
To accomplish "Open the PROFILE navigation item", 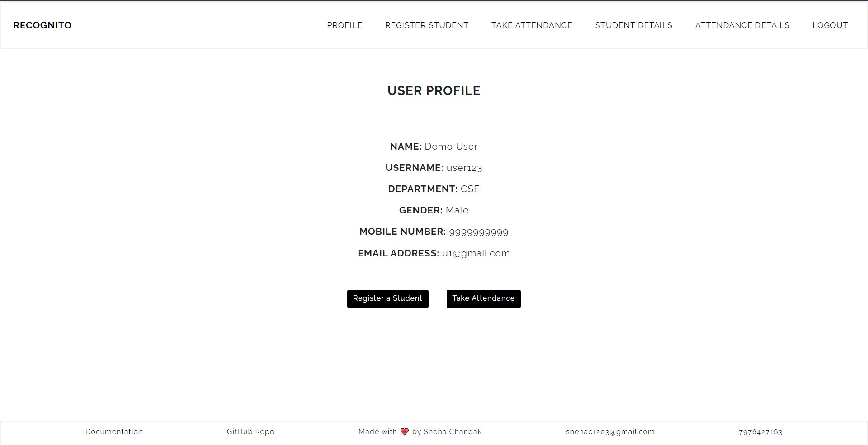I will coord(344,25).
